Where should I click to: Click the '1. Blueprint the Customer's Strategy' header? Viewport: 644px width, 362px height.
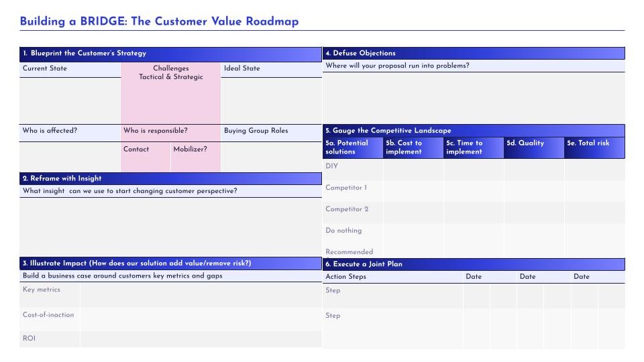170,54
